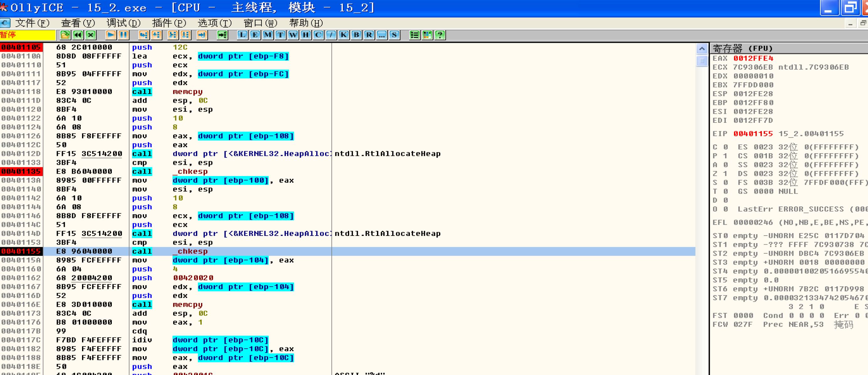Viewport: 868px width, 375px height.
Task: Open the CPU window C button
Action: click(x=318, y=35)
